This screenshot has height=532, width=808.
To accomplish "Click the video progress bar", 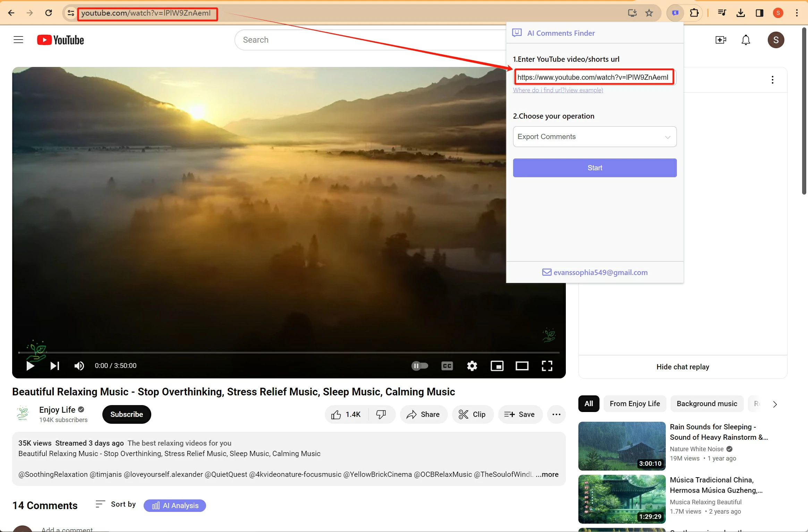I will tap(289, 352).
